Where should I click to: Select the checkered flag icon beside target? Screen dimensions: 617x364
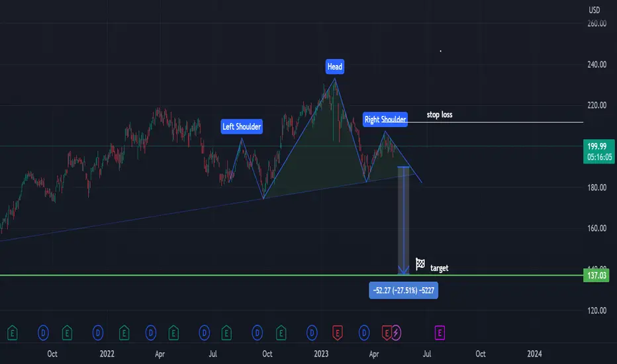(420, 263)
